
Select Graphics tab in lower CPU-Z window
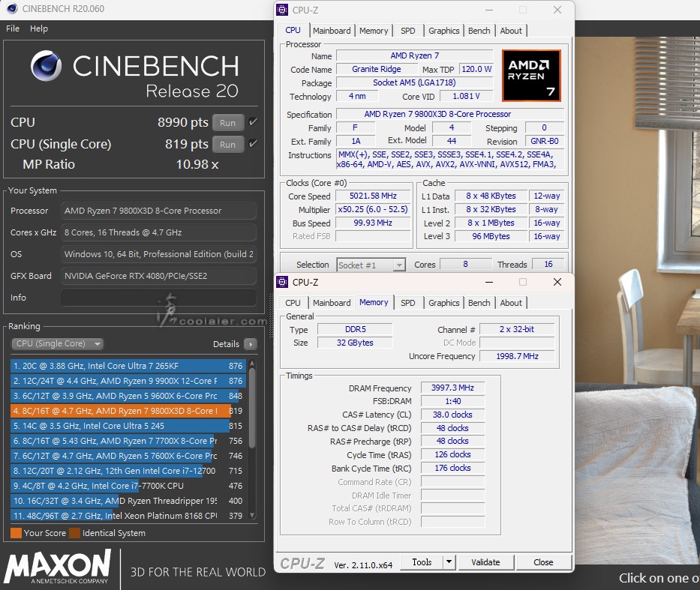pos(443,303)
